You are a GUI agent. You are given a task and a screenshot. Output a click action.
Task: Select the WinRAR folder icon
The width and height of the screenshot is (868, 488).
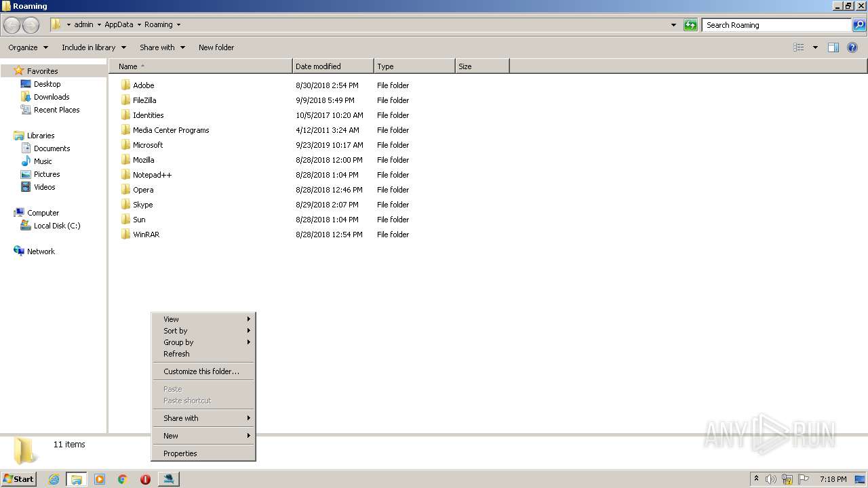125,235
